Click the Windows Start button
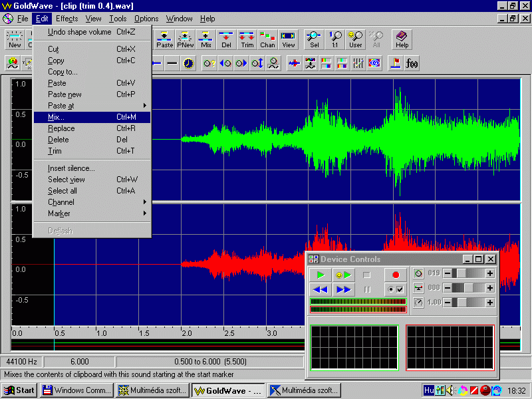Image resolution: width=532 pixels, height=399 pixels. coord(20,390)
